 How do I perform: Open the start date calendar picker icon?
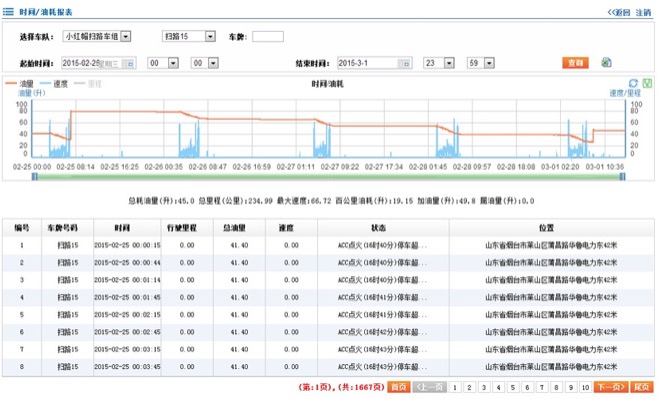[130, 63]
